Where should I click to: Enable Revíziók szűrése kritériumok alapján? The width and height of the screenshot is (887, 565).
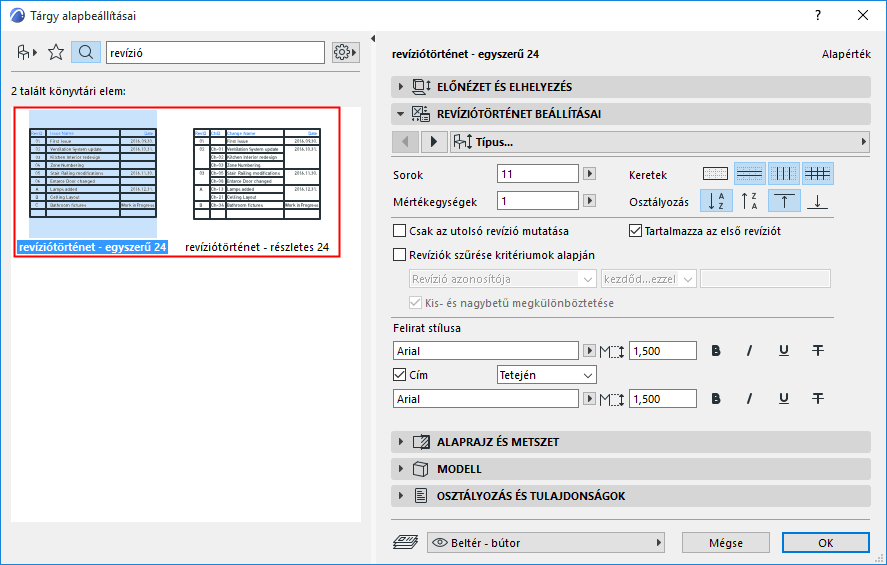point(399,255)
